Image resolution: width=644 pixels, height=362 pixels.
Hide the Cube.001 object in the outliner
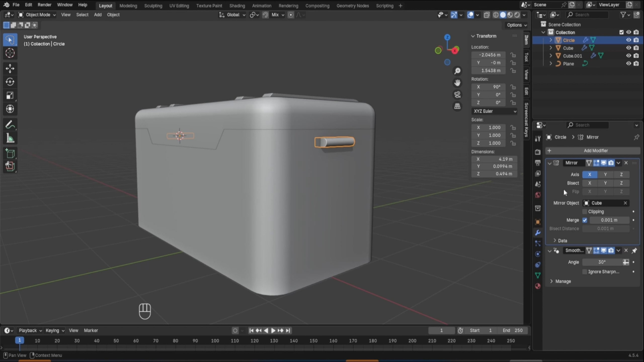[x=629, y=56]
